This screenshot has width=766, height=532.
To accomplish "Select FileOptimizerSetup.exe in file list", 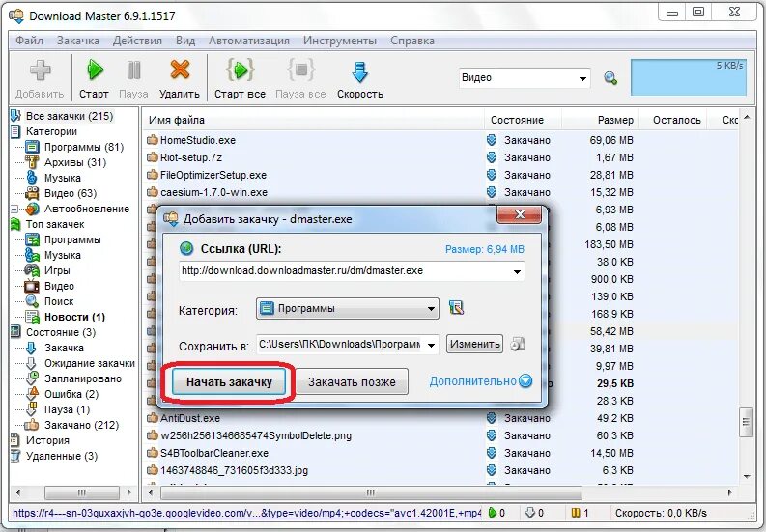I will tap(213, 175).
